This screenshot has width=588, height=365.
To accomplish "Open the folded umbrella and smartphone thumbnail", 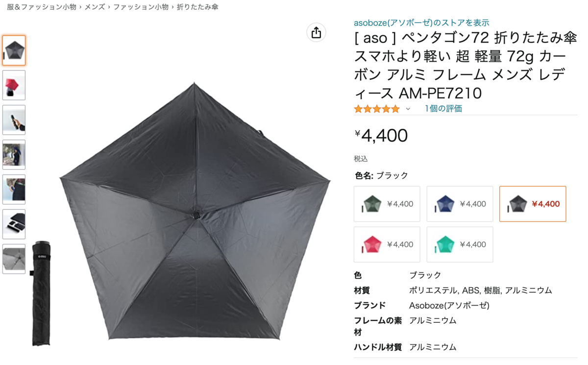I will pyautogui.click(x=14, y=224).
